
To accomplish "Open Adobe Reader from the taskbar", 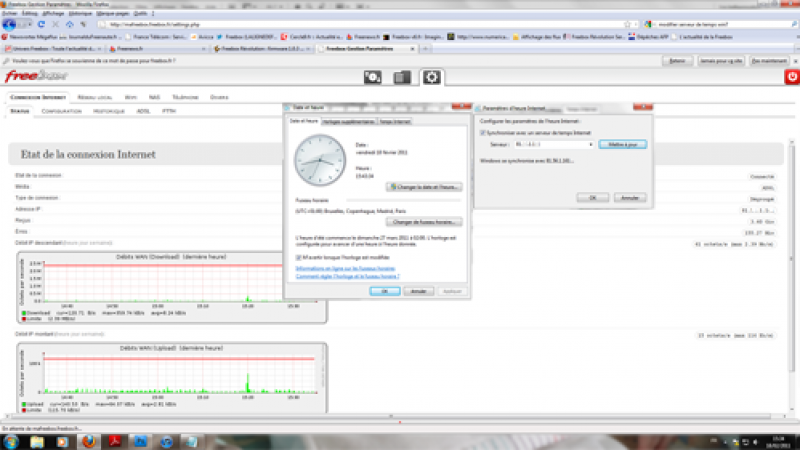I will point(116,440).
